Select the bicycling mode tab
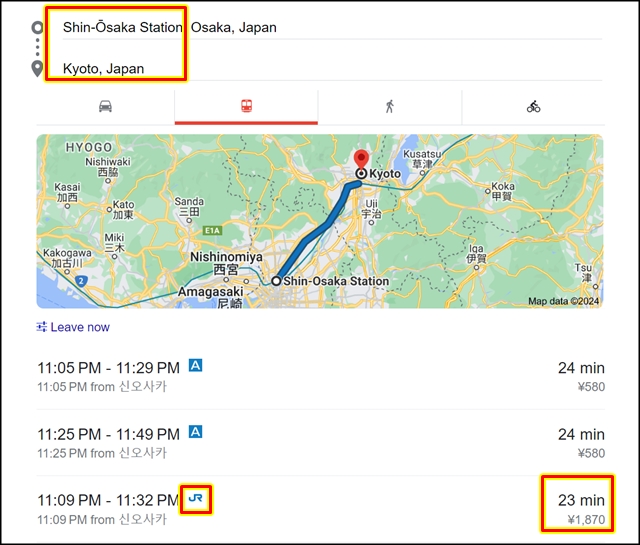The height and width of the screenshot is (545, 640). [533, 107]
